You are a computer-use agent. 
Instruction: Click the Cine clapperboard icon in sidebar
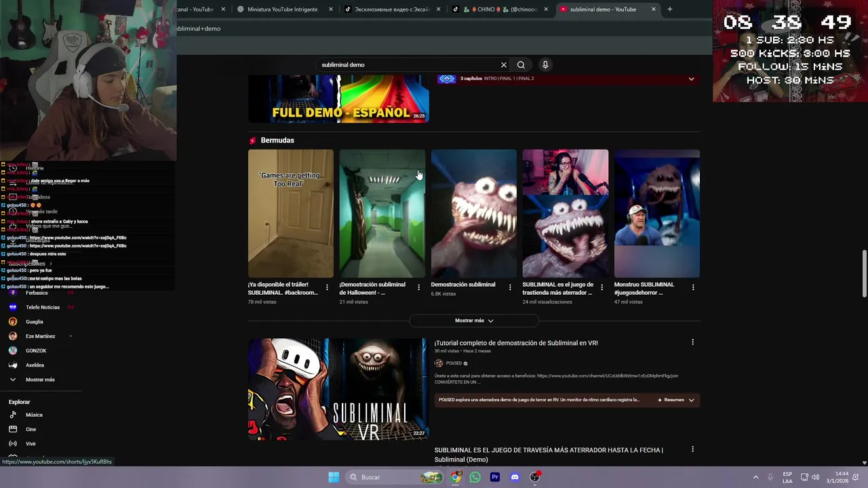13,429
